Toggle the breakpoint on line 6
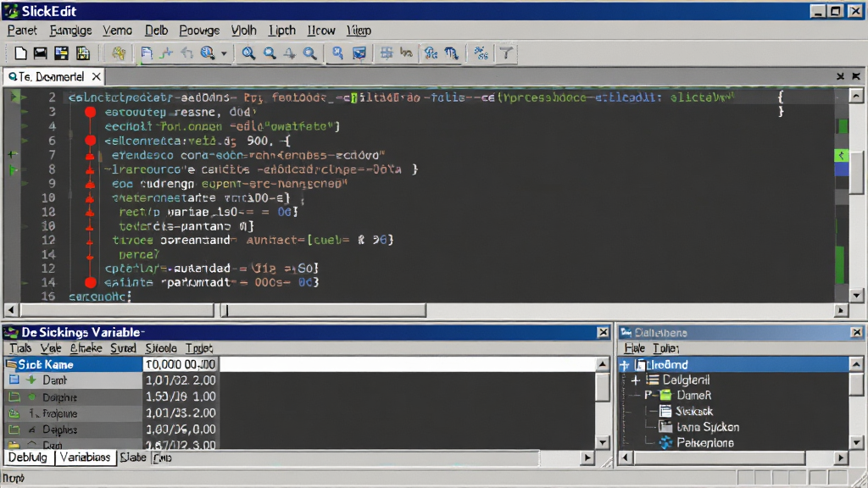868x488 pixels. tap(90, 141)
